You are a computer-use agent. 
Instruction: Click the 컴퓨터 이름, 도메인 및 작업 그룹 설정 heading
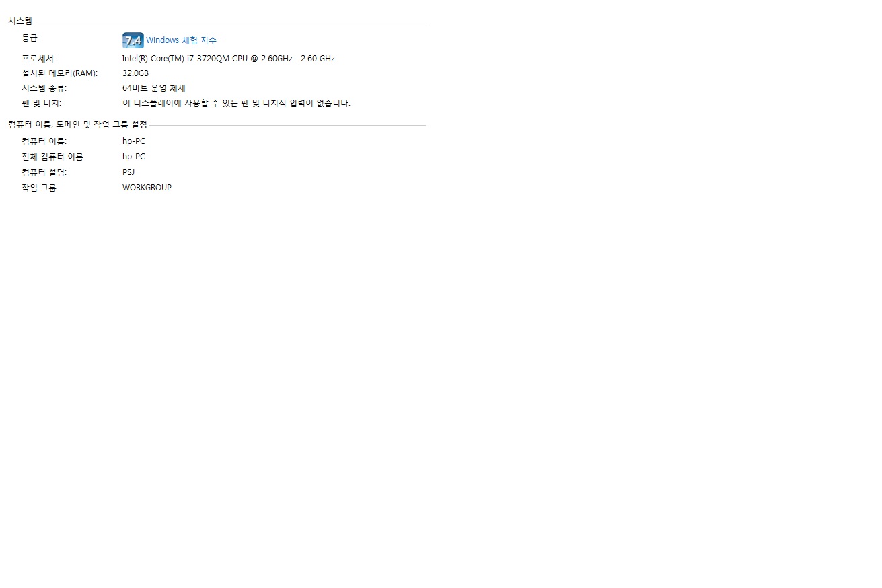click(78, 125)
